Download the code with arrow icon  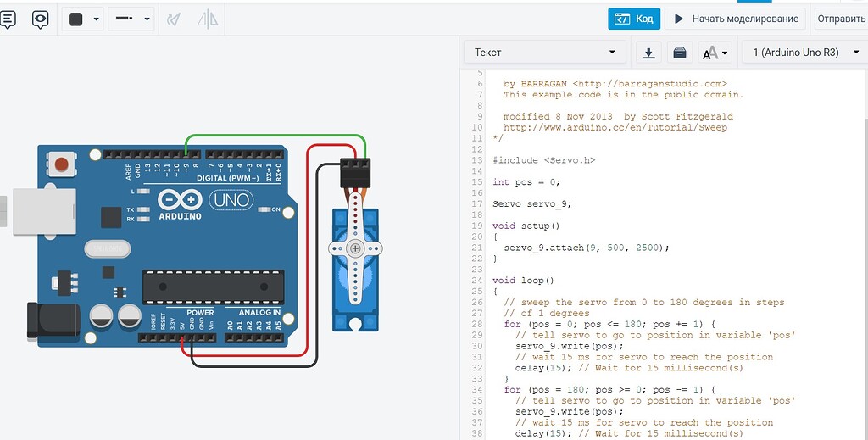click(648, 53)
